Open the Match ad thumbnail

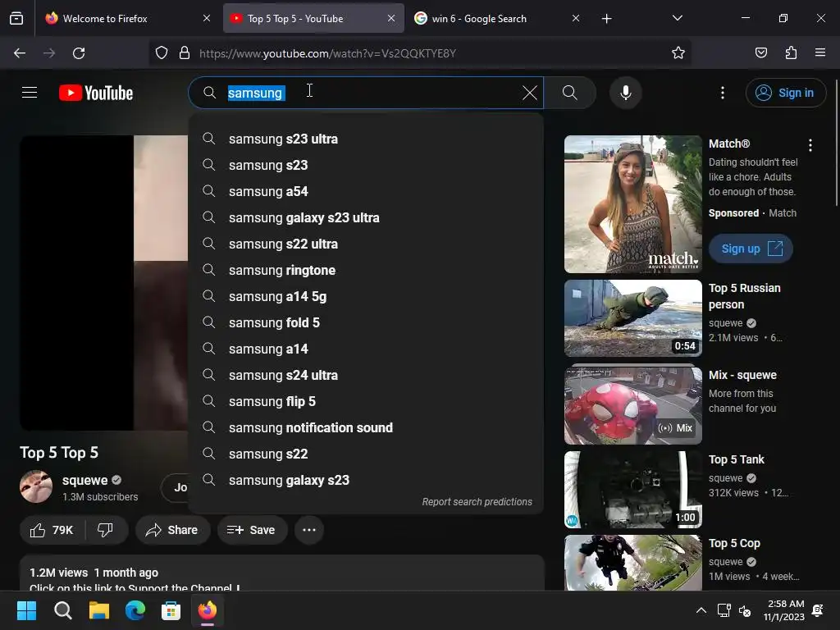pyautogui.click(x=632, y=204)
